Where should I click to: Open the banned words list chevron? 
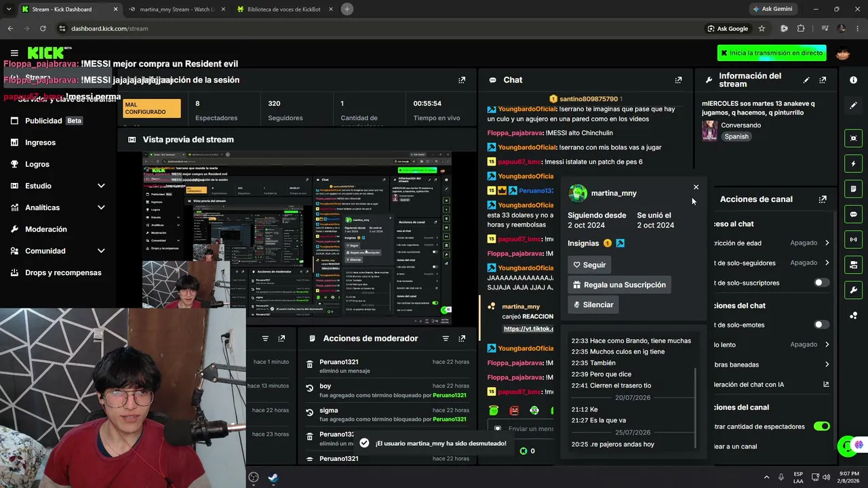click(x=827, y=365)
